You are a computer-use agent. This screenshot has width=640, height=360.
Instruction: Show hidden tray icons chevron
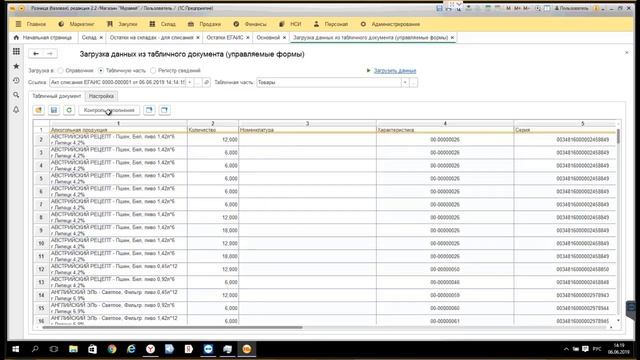pos(566,349)
